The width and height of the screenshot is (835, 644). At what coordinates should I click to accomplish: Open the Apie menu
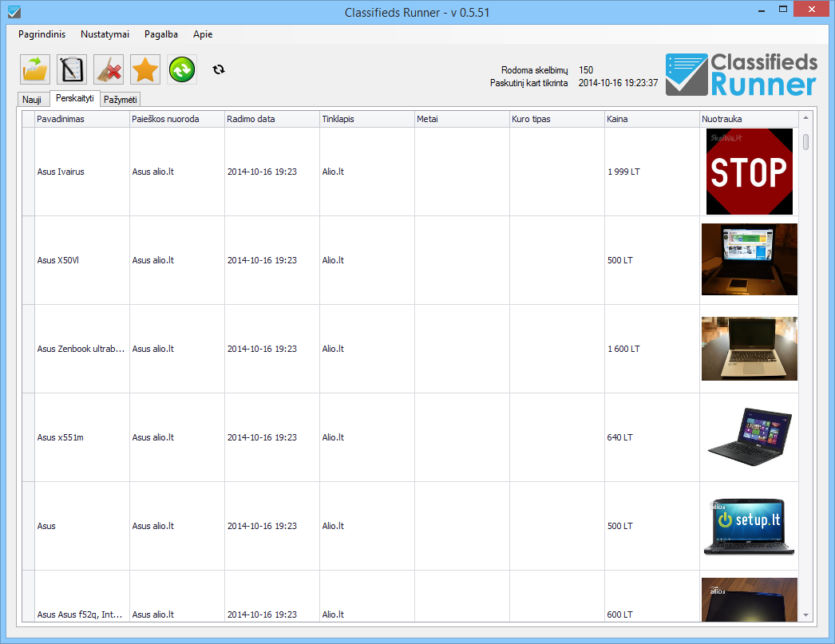point(203,34)
